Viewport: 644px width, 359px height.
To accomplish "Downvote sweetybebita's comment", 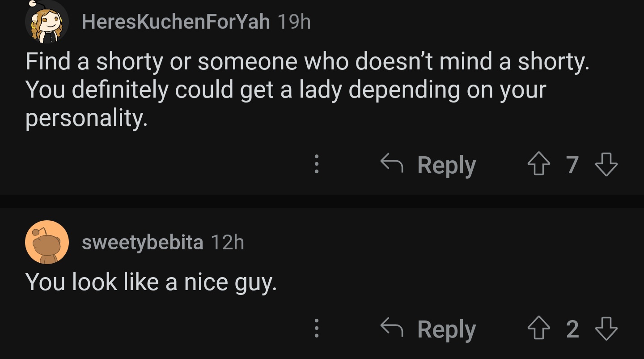I will 606,329.
